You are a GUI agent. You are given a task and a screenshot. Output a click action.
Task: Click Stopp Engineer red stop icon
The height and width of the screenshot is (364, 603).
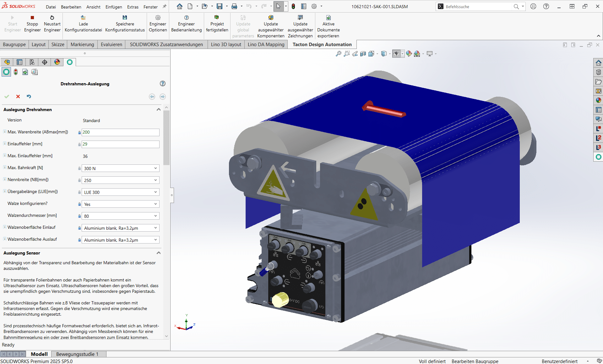pos(32,18)
